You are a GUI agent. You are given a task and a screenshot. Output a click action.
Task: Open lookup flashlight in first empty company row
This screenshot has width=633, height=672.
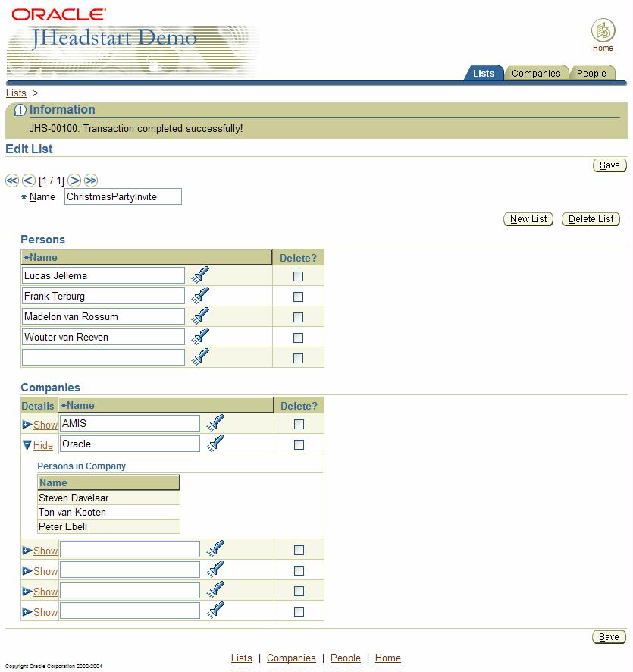pos(215,548)
